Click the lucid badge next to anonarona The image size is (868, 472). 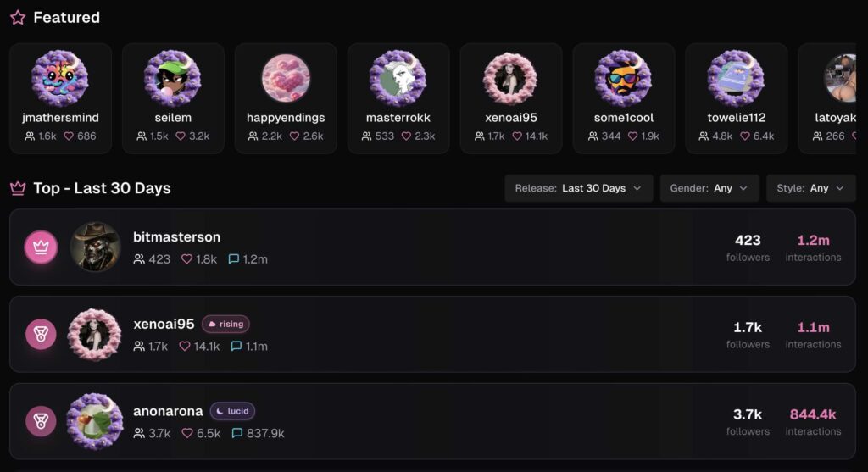click(232, 411)
